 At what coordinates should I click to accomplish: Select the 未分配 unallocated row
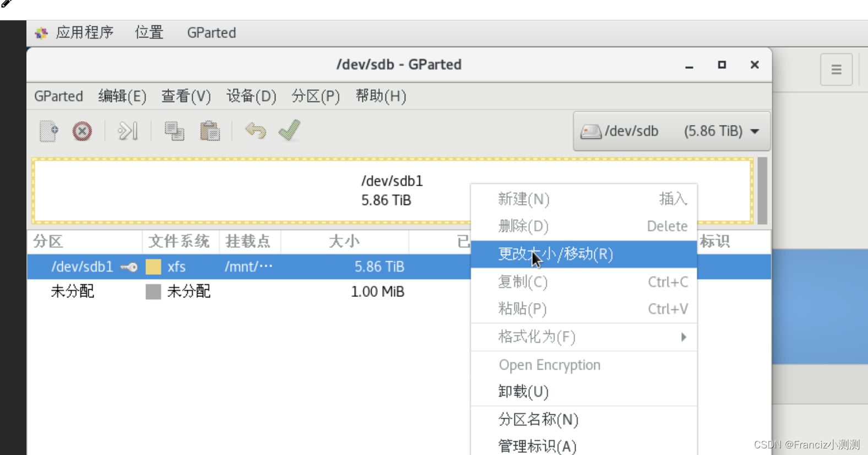[x=249, y=291]
